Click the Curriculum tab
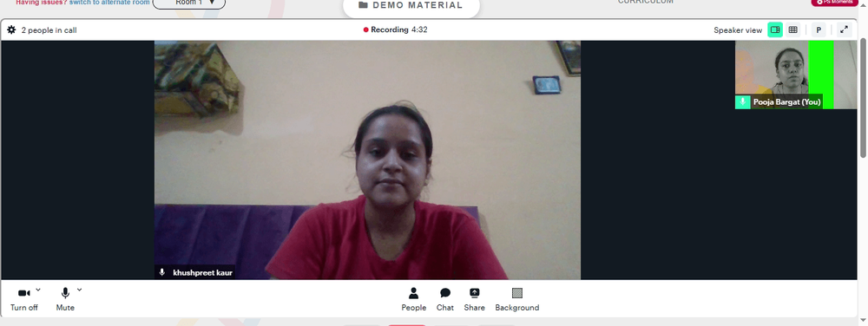Screen dimensions: 868x326 (x=646, y=3)
